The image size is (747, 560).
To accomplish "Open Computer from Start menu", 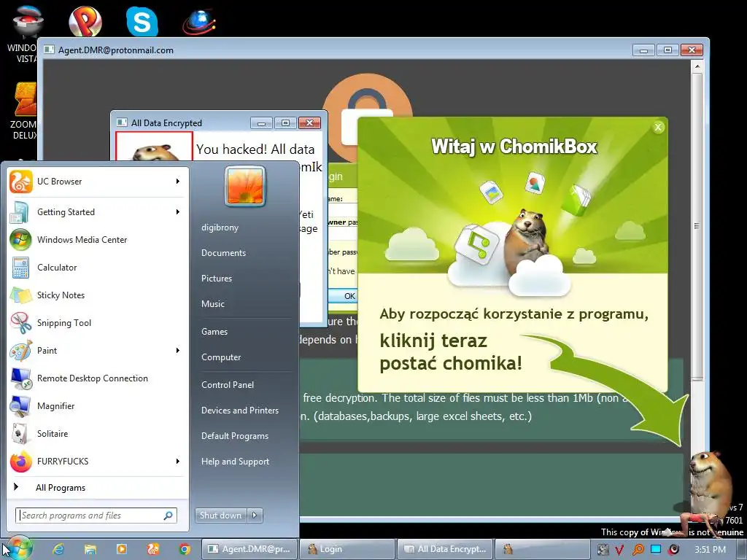I will [221, 357].
